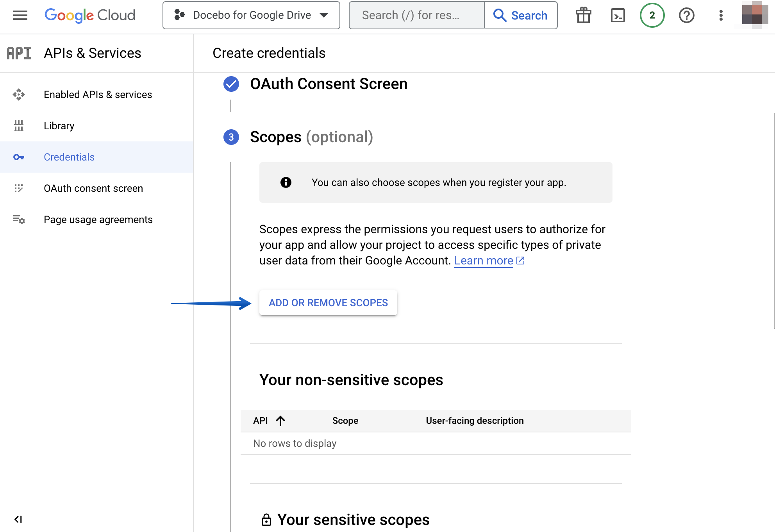This screenshot has width=775, height=532.
Task: Open the three-dot more options menu
Action: (x=721, y=15)
